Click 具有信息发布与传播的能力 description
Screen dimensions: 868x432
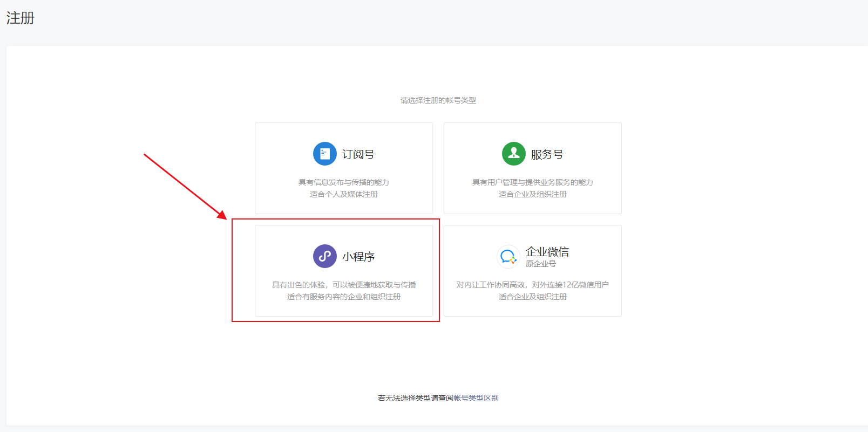(x=344, y=182)
